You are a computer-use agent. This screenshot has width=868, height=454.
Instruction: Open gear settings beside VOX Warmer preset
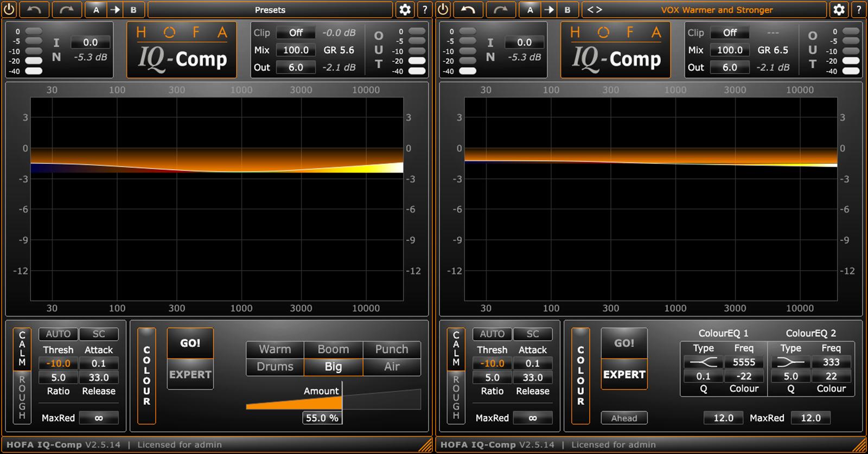coord(839,9)
